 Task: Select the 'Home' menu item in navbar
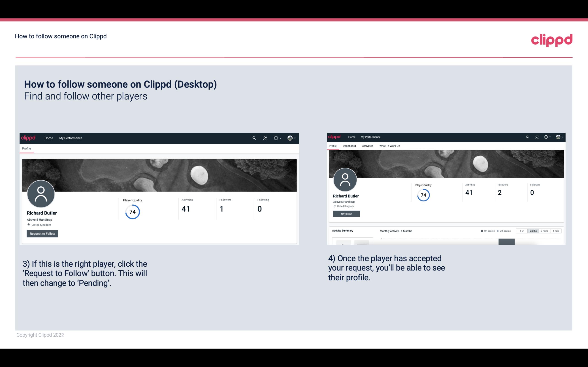(x=48, y=138)
